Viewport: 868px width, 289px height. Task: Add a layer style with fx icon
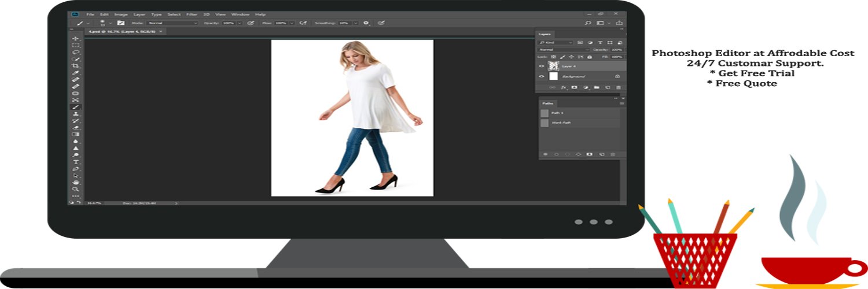[x=564, y=87]
